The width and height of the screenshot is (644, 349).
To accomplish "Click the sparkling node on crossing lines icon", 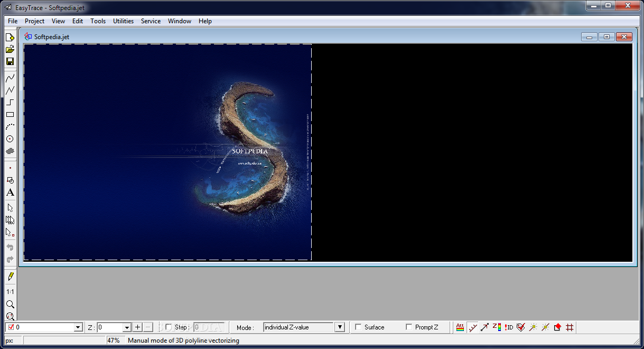I will (x=545, y=327).
